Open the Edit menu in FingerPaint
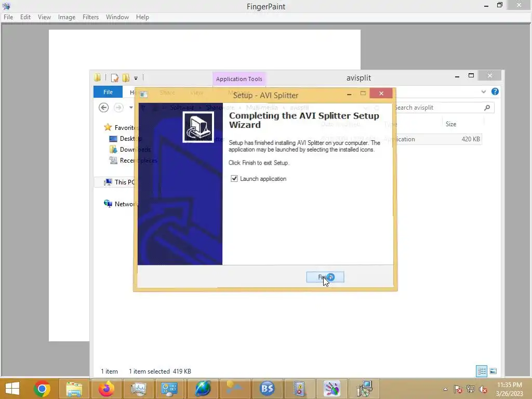This screenshot has height=399, width=532. (x=25, y=17)
